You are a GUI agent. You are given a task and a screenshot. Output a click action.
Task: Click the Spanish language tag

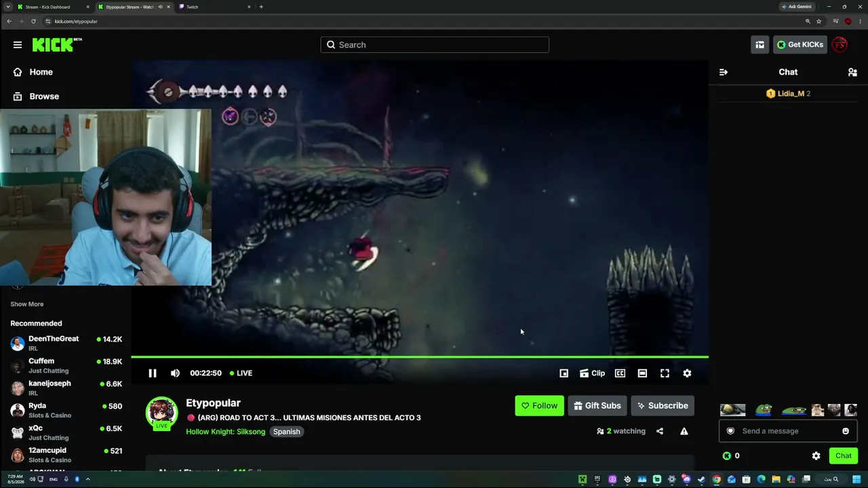pos(286,432)
